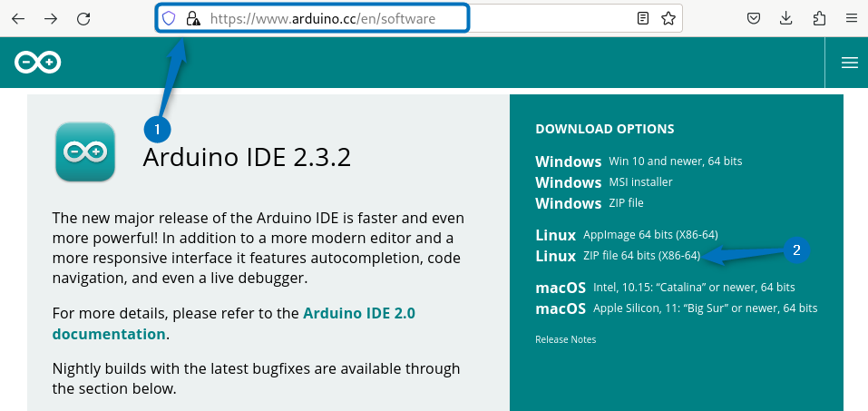
Task: Click DOWNLOAD OPTIONS heading text
Action: [604, 129]
